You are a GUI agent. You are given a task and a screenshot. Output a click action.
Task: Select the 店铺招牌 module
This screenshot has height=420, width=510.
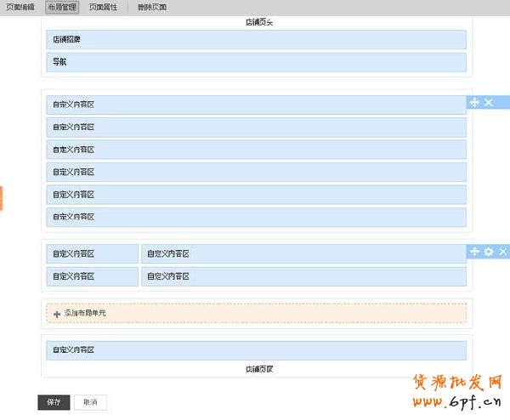(x=256, y=40)
